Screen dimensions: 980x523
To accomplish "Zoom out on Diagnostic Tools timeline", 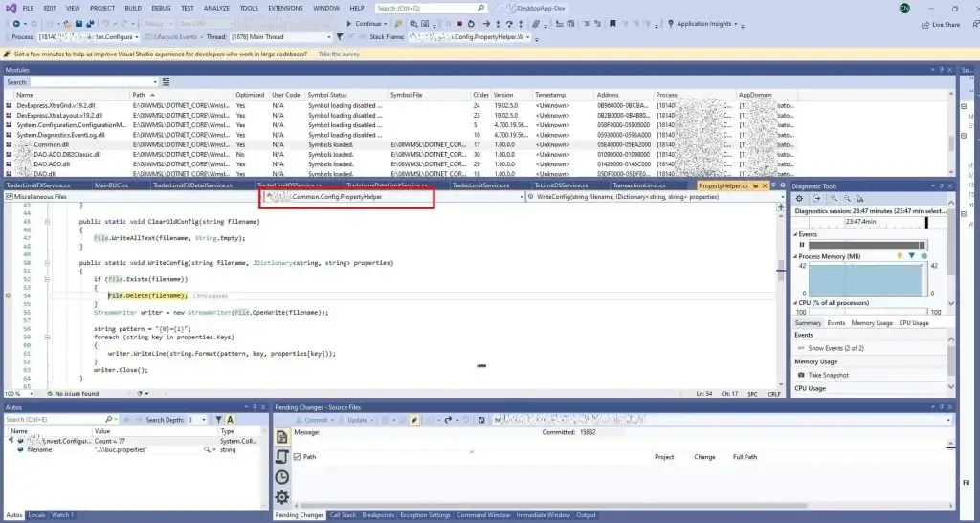I will (x=847, y=199).
